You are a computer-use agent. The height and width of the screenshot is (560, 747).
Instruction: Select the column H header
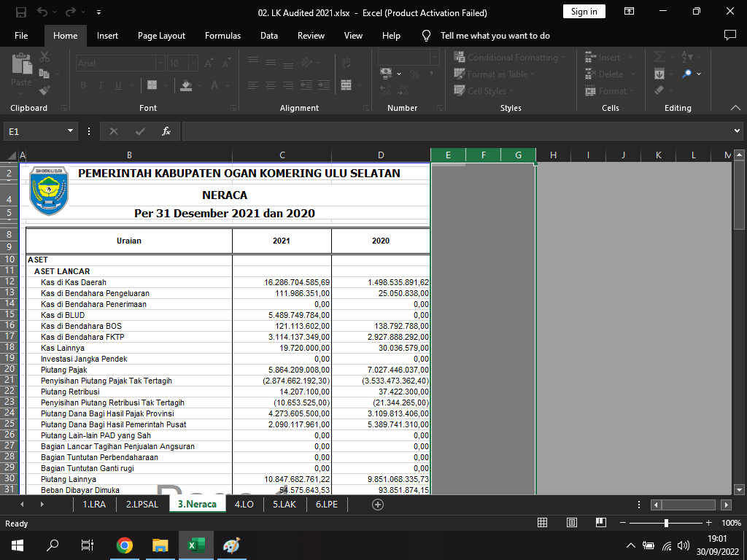(553, 155)
